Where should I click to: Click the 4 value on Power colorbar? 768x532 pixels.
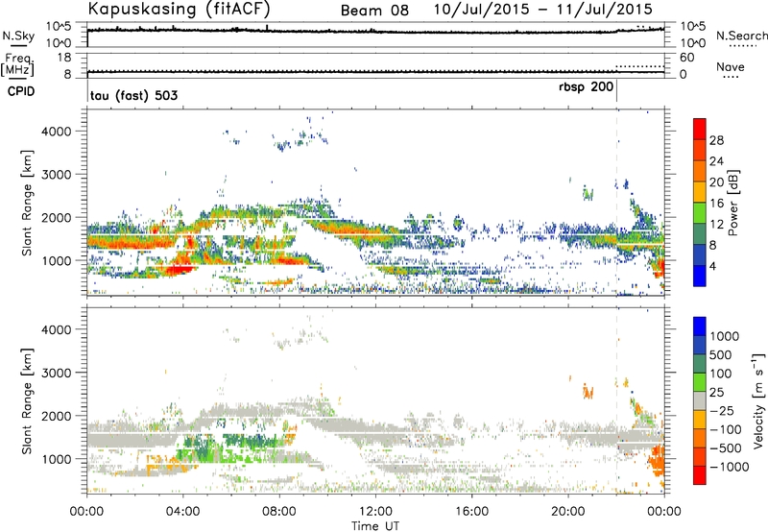coord(712,266)
